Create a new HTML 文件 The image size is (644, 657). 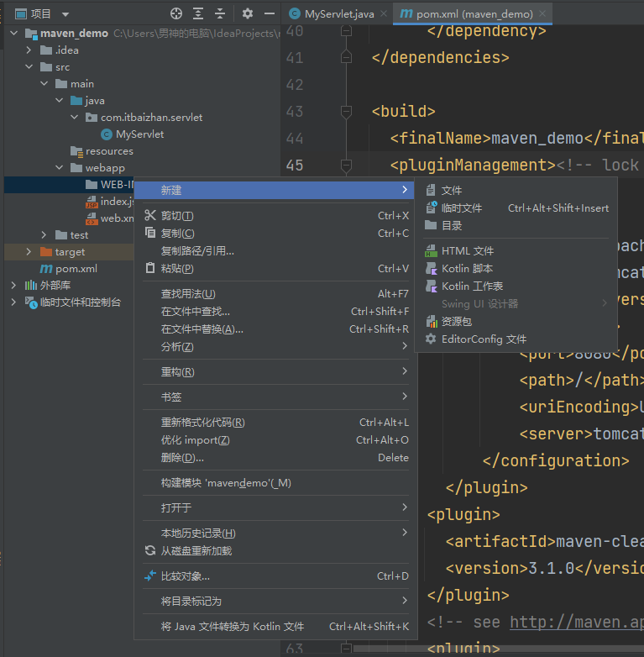[x=516, y=250]
